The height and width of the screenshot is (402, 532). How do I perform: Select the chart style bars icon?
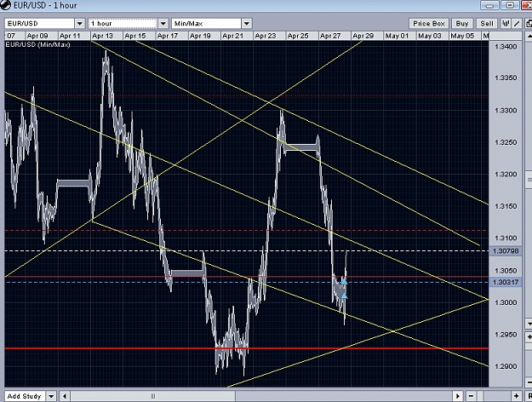pos(506,24)
